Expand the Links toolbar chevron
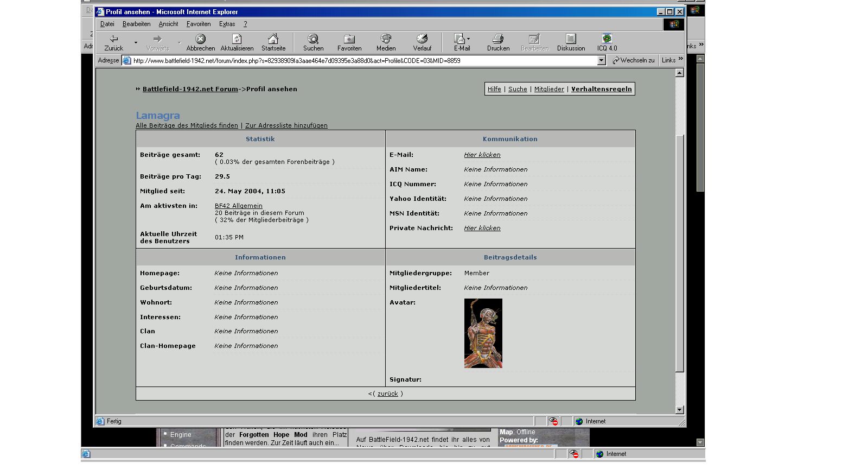Image resolution: width=868 pixels, height=469 pixels. coord(681,59)
